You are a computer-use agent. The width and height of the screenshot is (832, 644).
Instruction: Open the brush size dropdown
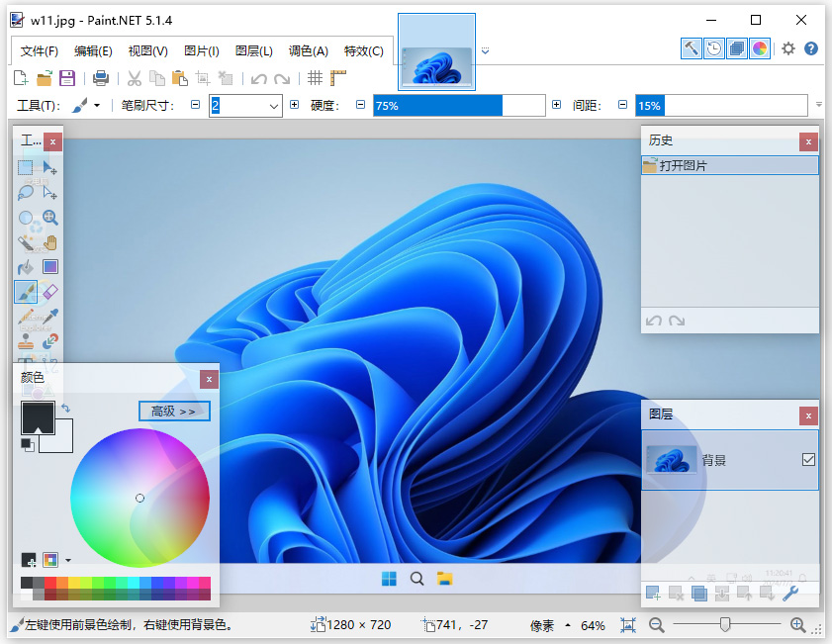pos(274,105)
